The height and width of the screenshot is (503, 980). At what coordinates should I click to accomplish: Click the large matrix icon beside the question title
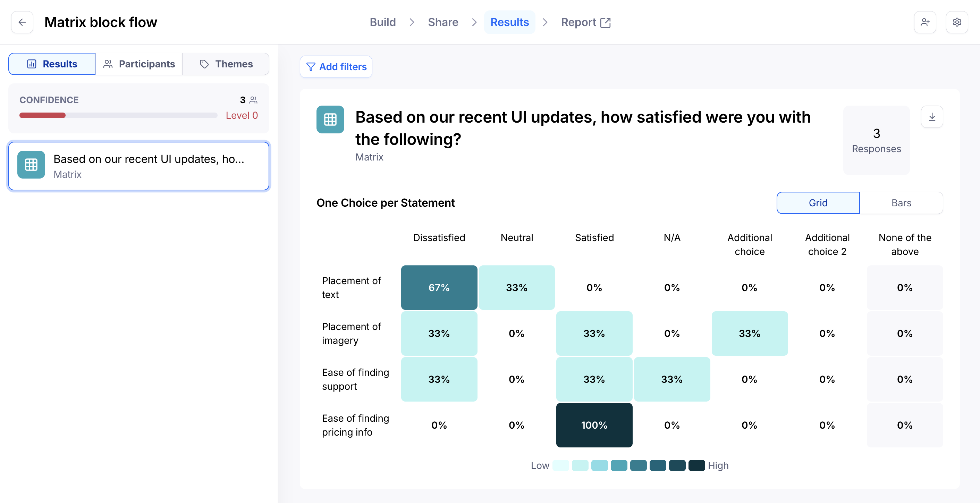point(330,119)
